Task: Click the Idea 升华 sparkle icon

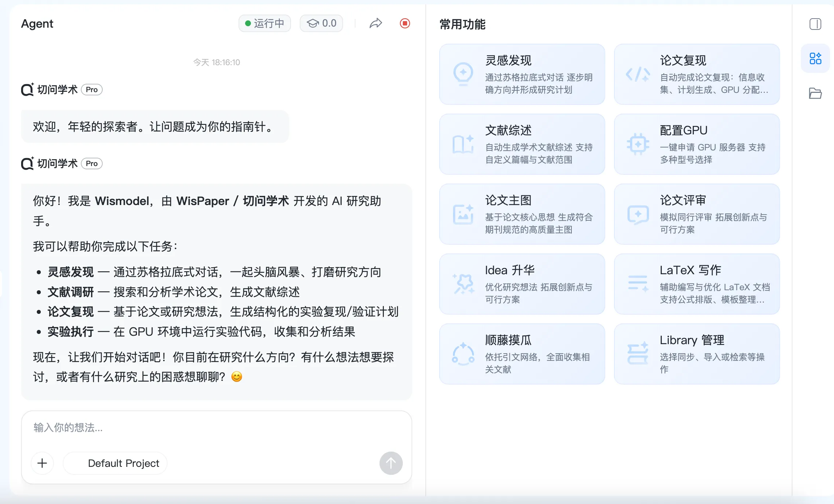Action: coord(463,284)
